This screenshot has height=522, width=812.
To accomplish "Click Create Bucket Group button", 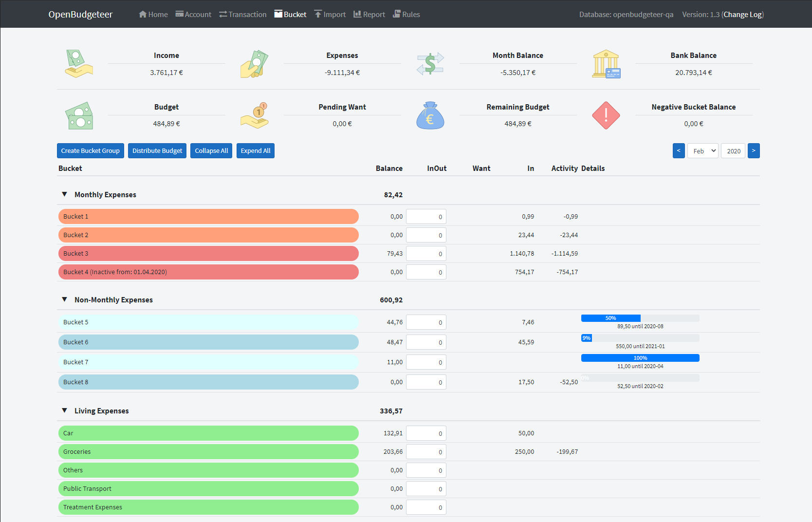I will (91, 151).
